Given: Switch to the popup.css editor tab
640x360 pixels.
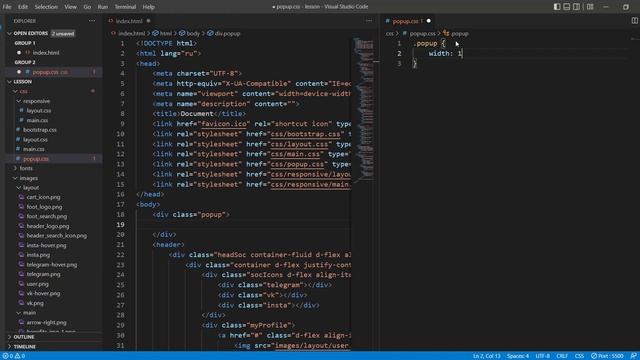Looking at the screenshot, I should point(405,21).
